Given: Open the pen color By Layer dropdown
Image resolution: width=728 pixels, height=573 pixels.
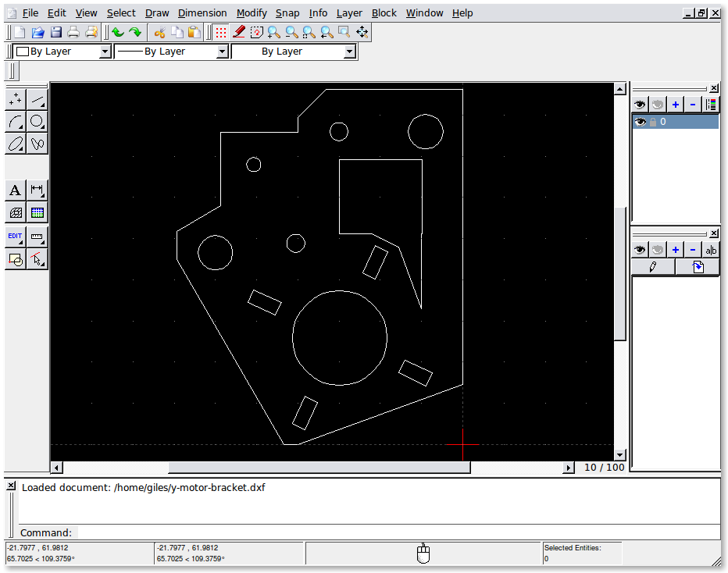Looking at the screenshot, I should pos(63,52).
